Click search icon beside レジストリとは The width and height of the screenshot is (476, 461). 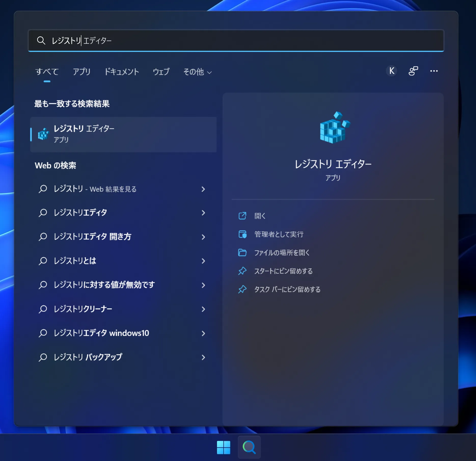(43, 261)
